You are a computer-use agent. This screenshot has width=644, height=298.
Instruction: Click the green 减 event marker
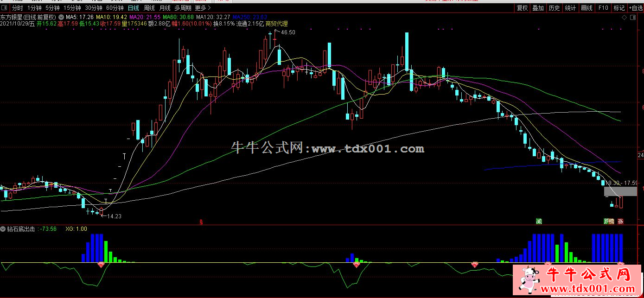pyautogui.click(x=539, y=222)
